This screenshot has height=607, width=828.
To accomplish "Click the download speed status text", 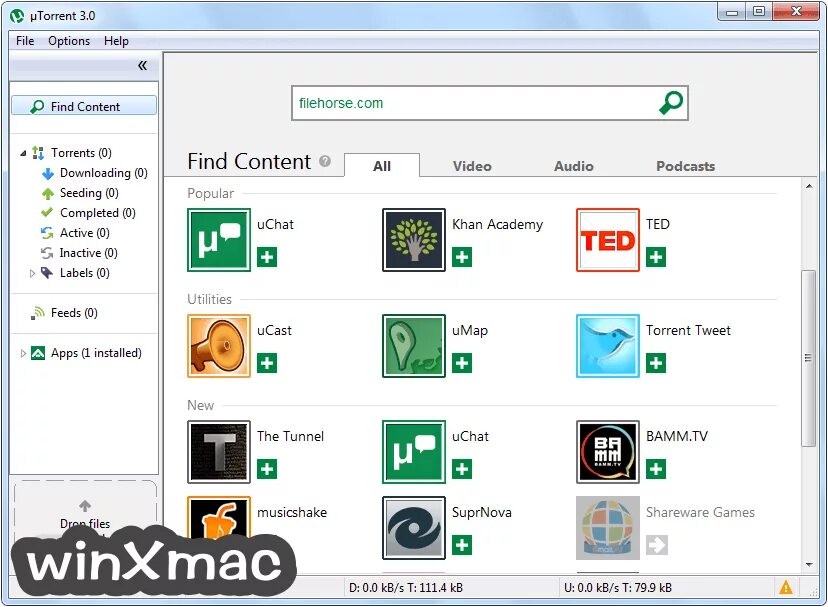I will [x=406, y=587].
